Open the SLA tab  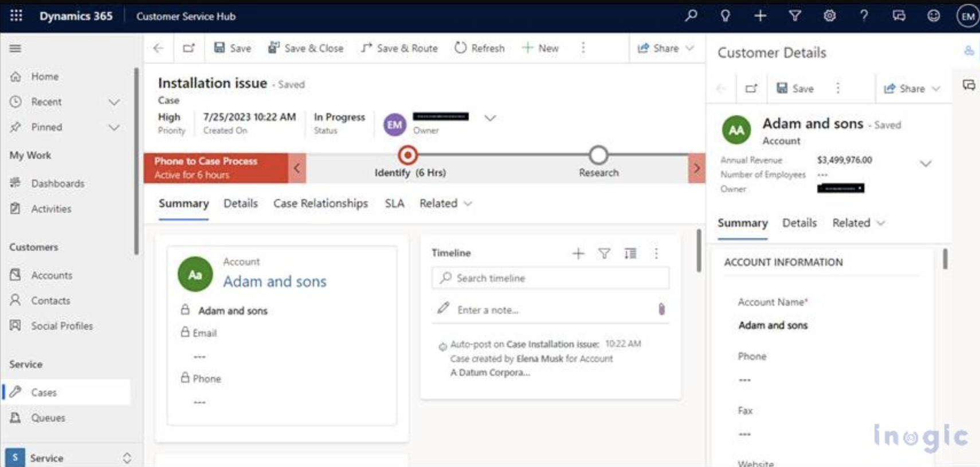[x=394, y=204]
